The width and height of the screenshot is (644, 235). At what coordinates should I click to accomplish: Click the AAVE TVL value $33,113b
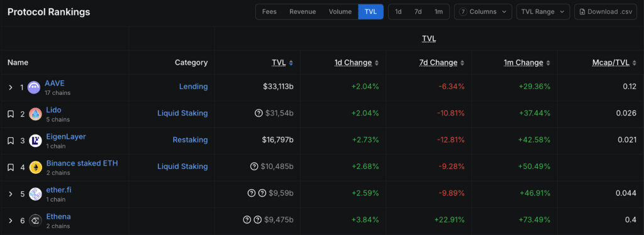coord(279,87)
